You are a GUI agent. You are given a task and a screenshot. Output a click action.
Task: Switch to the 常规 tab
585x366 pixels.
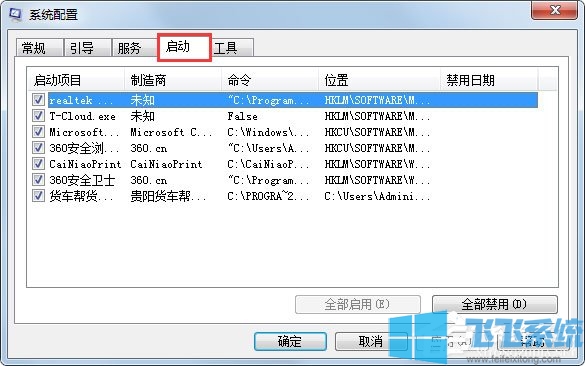(x=40, y=48)
